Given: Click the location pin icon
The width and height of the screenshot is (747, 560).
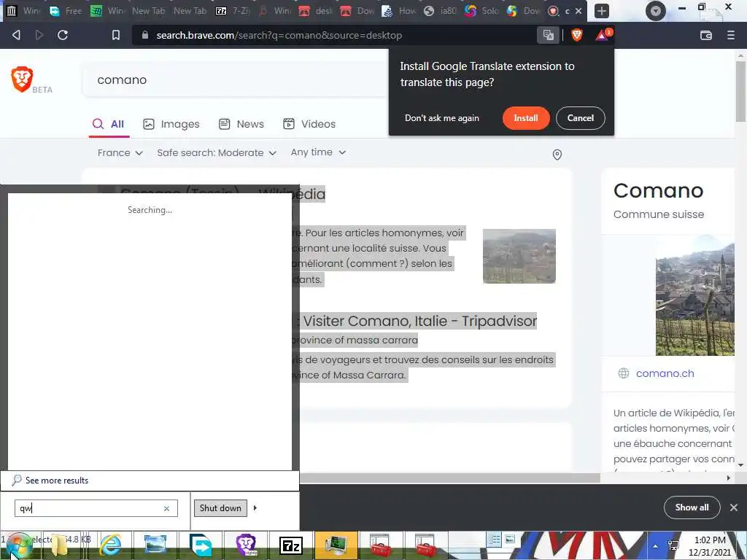Looking at the screenshot, I should coord(557,155).
